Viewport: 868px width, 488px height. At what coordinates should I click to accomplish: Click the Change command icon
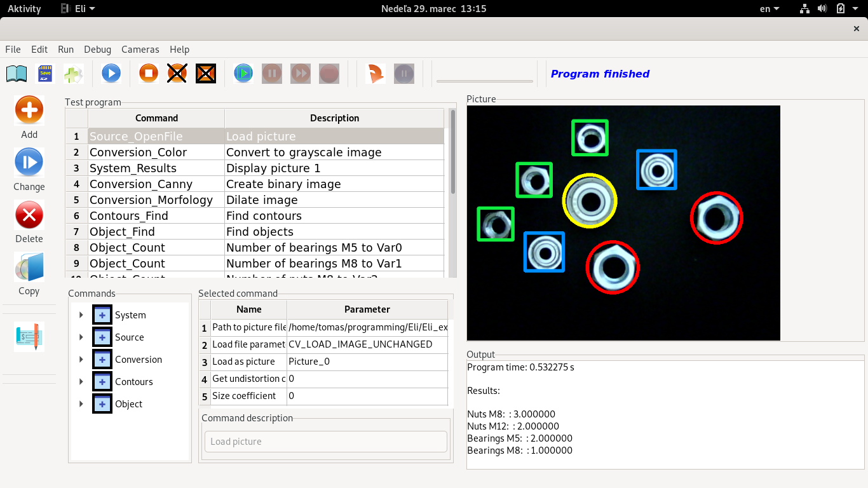29,163
